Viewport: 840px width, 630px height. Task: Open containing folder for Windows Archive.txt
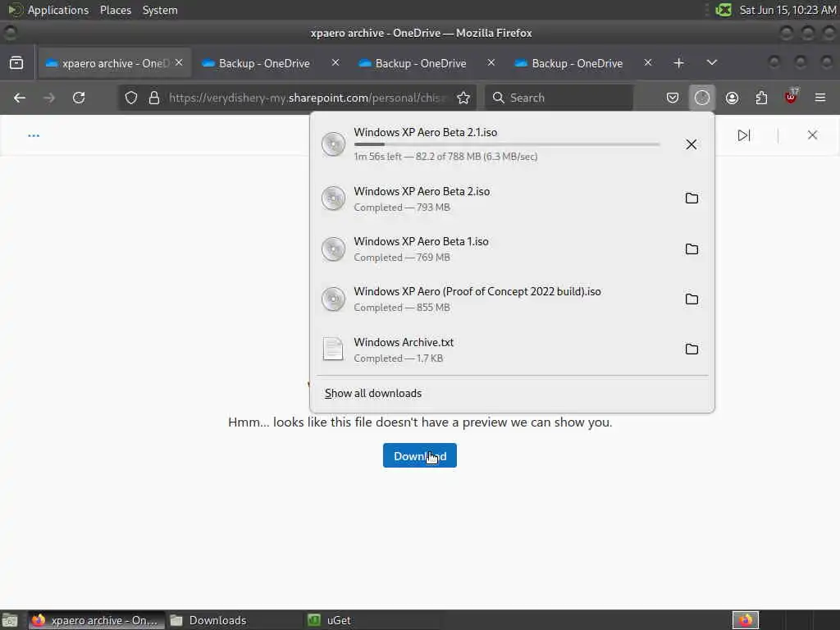(x=692, y=349)
